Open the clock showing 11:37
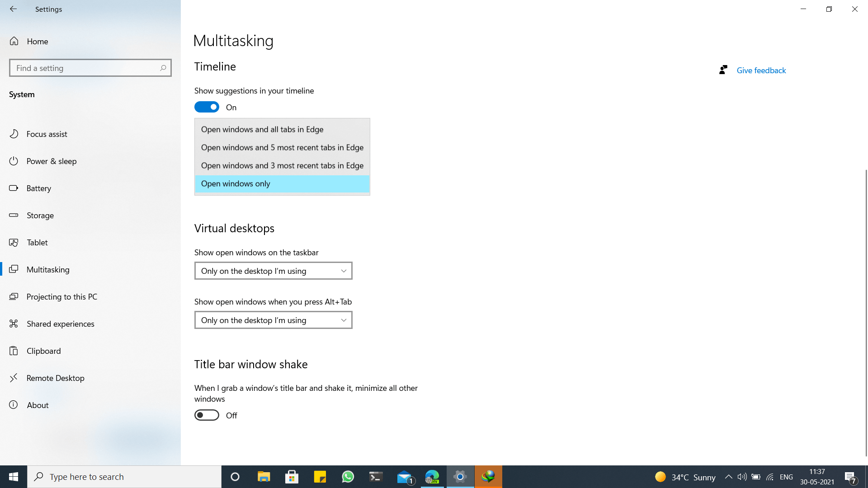Image resolution: width=868 pixels, height=488 pixels. (x=817, y=477)
